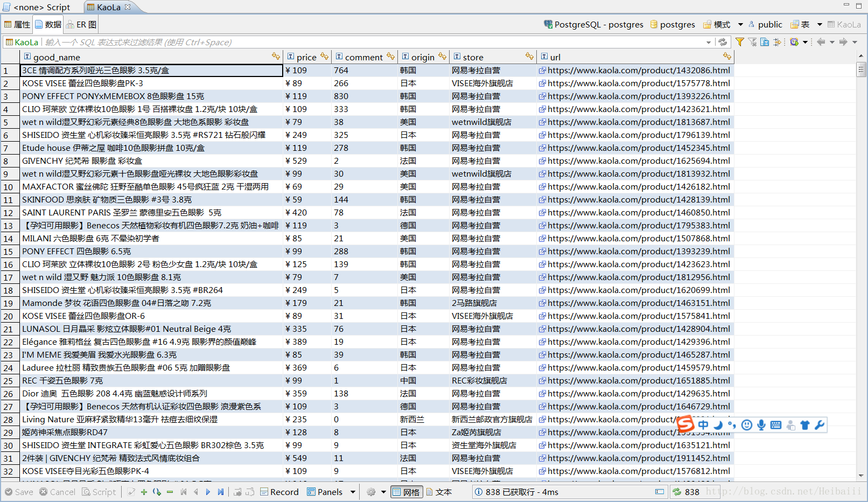This screenshot has width=868, height=502.
Task: Add new row plus icon
Action: (144, 492)
